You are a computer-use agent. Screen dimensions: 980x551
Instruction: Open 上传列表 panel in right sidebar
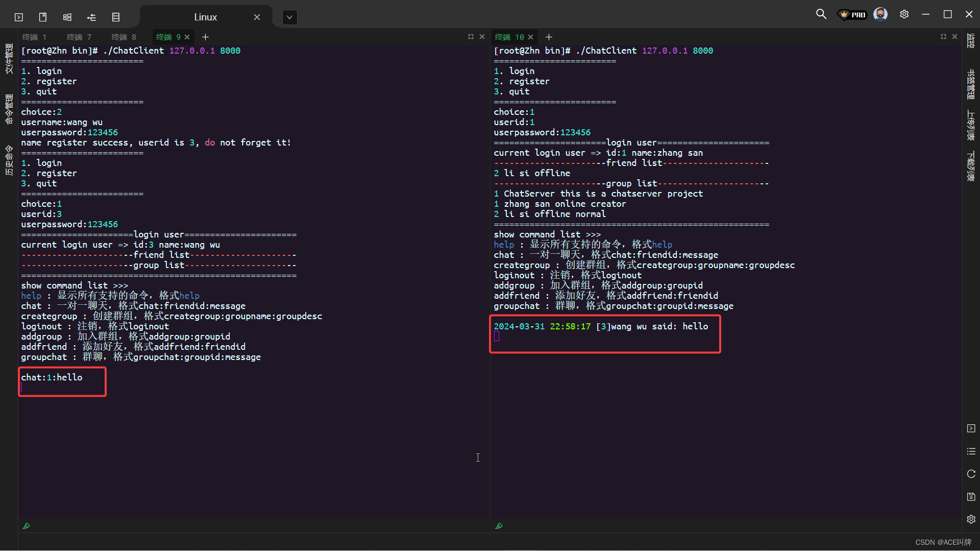click(x=971, y=126)
